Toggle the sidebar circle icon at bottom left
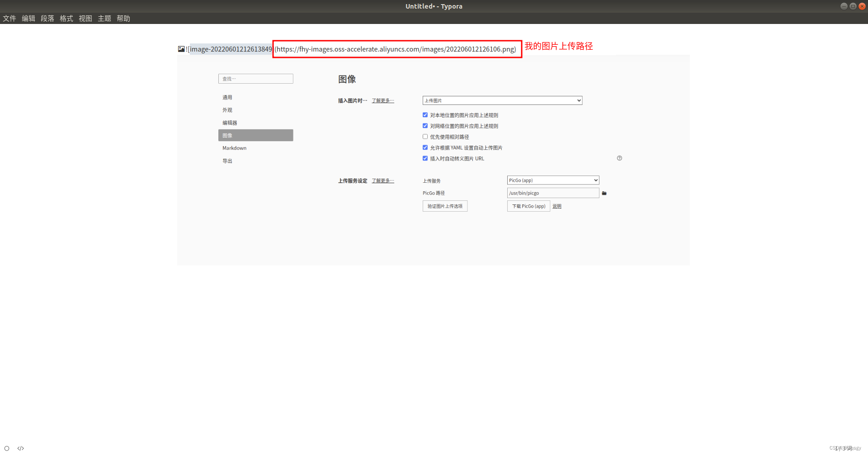Screen dimensions: 868x455 coord(7,448)
